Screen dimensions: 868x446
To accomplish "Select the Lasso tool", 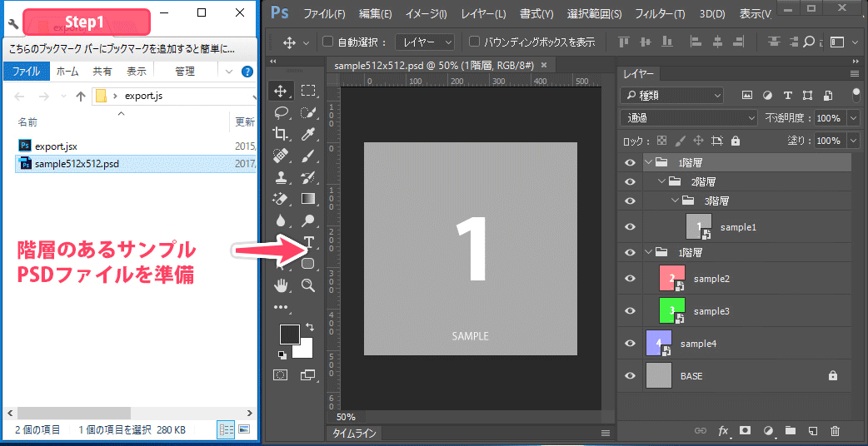I will pyautogui.click(x=281, y=112).
